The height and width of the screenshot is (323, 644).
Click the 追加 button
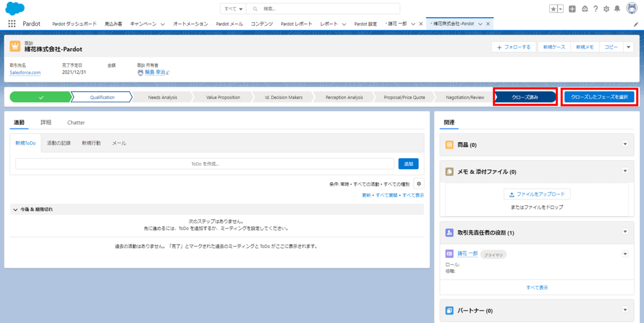[x=408, y=164]
